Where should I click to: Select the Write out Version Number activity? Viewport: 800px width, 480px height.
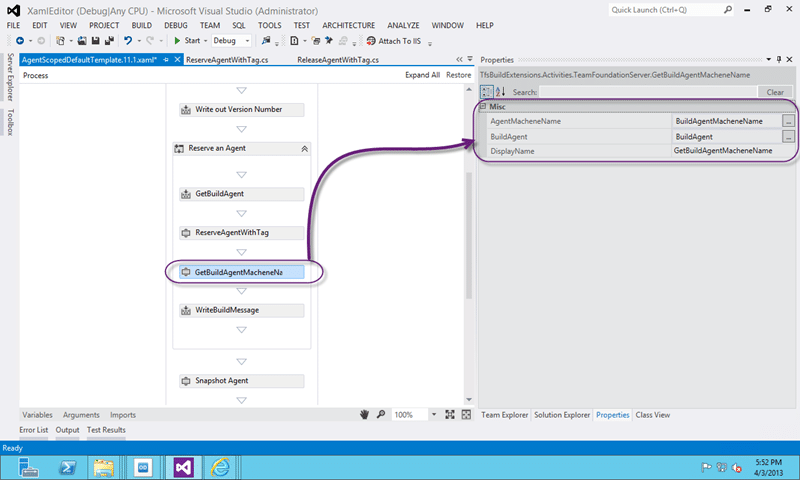pos(242,110)
